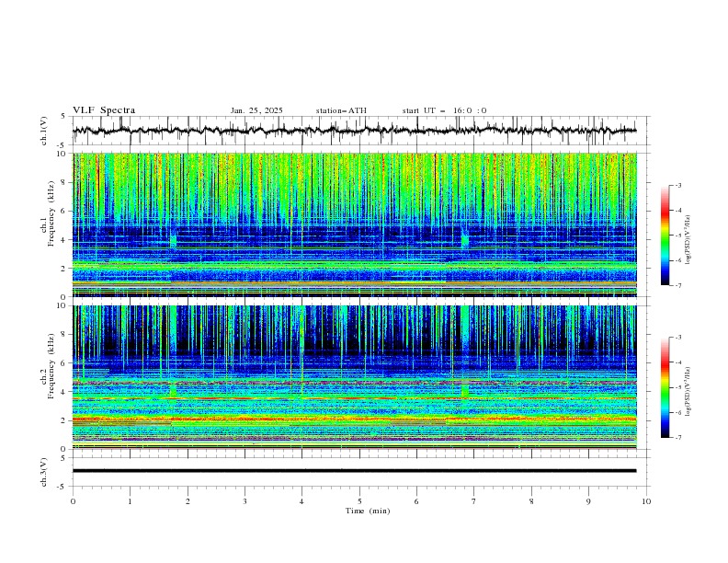The height and width of the screenshot is (563, 728).
Task: Click the 'ch.1(V)' waveform axis label
Action: pyautogui.click(x=44, y=131)
